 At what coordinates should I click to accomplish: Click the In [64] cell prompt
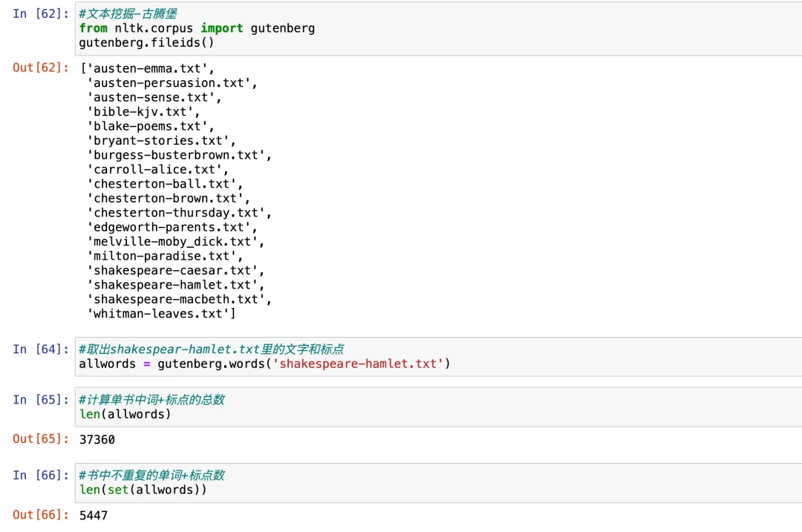click(40, 349)
